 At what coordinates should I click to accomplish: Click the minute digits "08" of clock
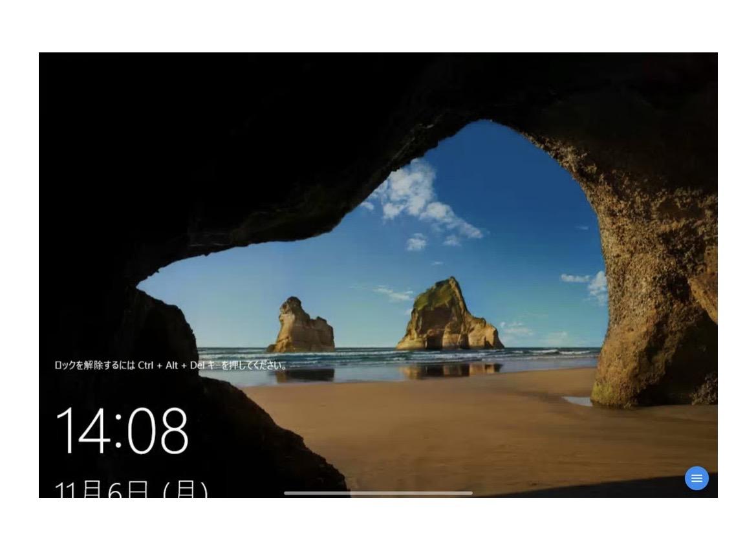coord(157,431)
